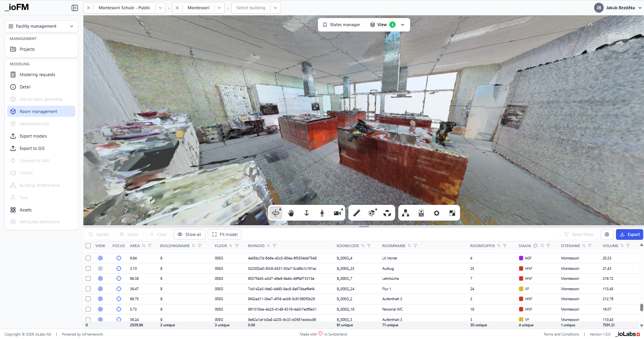Collapse the left sidebar panel
The image size is (644, 339).
coord(75,8)
